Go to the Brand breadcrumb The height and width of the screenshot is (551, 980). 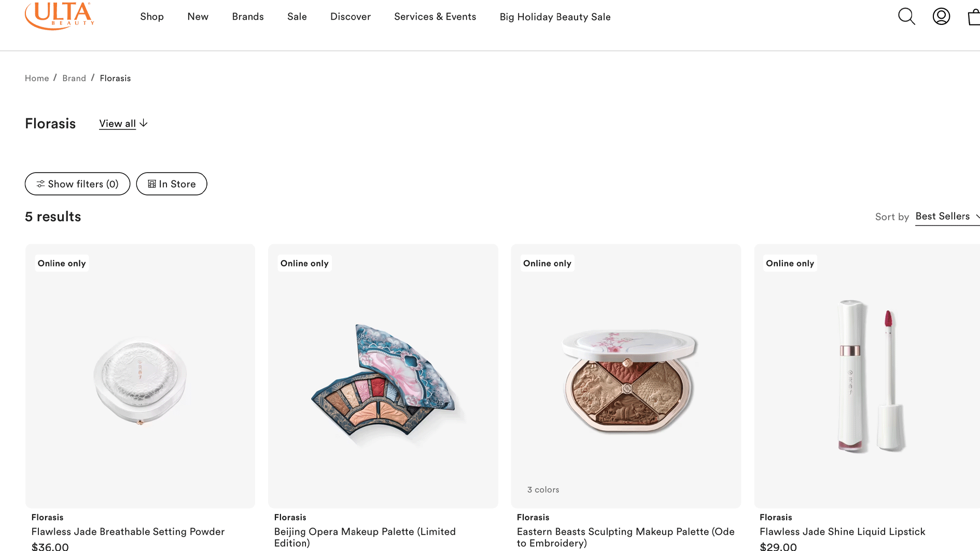point(74,78)
